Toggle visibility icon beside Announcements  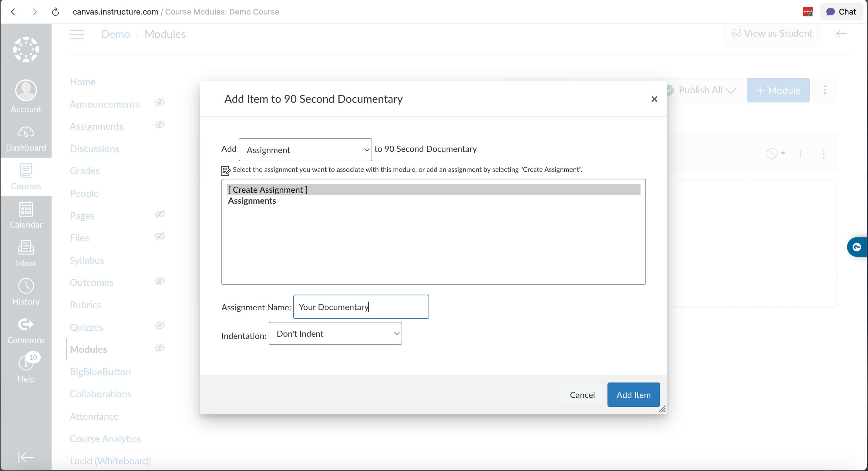click(x=160, y=103)
